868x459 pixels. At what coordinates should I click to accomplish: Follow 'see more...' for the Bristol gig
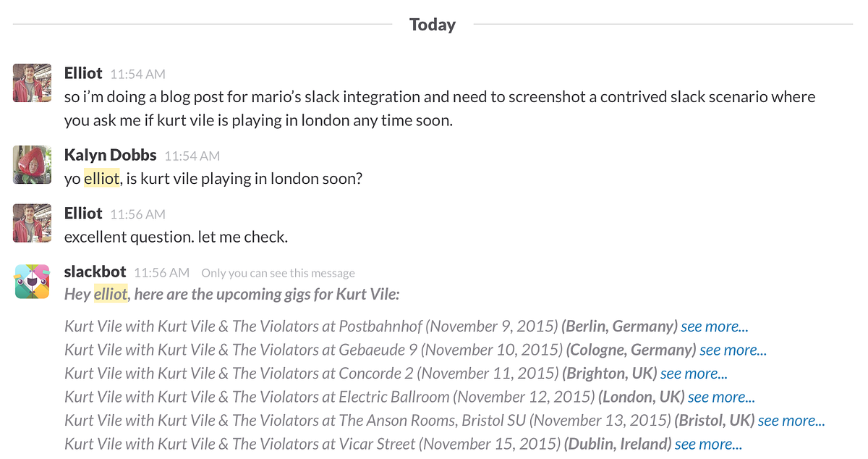(x=791, y=421)
